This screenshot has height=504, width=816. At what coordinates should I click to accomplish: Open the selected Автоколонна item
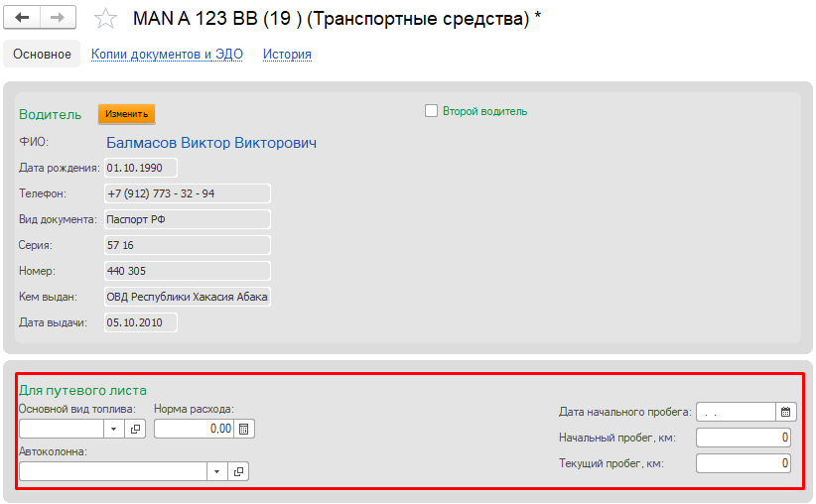click(238, 471)
